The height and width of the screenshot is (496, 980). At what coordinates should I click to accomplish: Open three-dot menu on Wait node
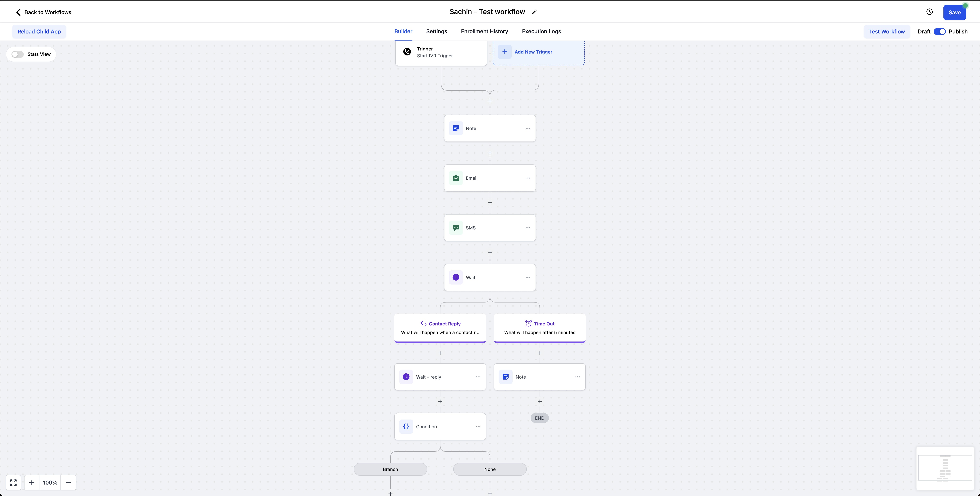[x=528, y=277]
